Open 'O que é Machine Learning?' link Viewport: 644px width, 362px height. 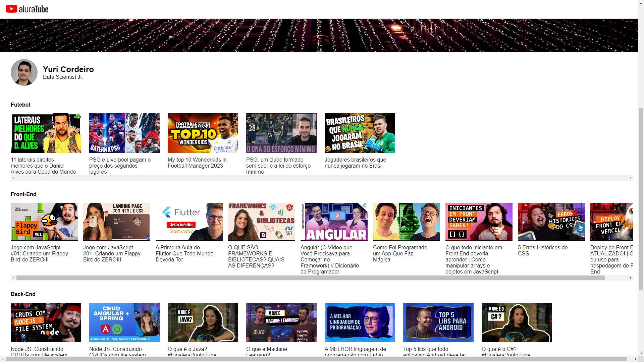(x=266, y=349)
